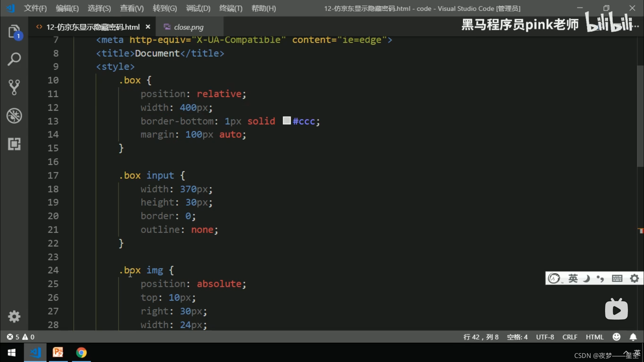Click the 'absolute' value on line 25
Image resolution: width=644 pixels, height=362 pixels.
tap(219, 284)
